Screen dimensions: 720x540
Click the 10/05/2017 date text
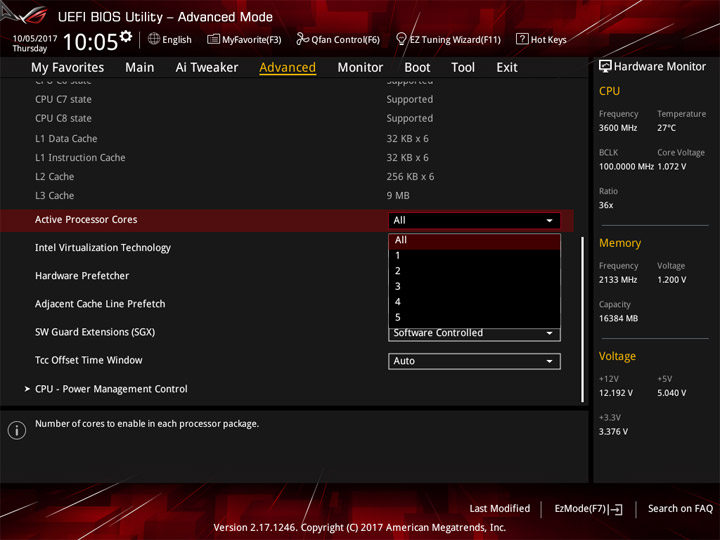(x=35, y=38)
